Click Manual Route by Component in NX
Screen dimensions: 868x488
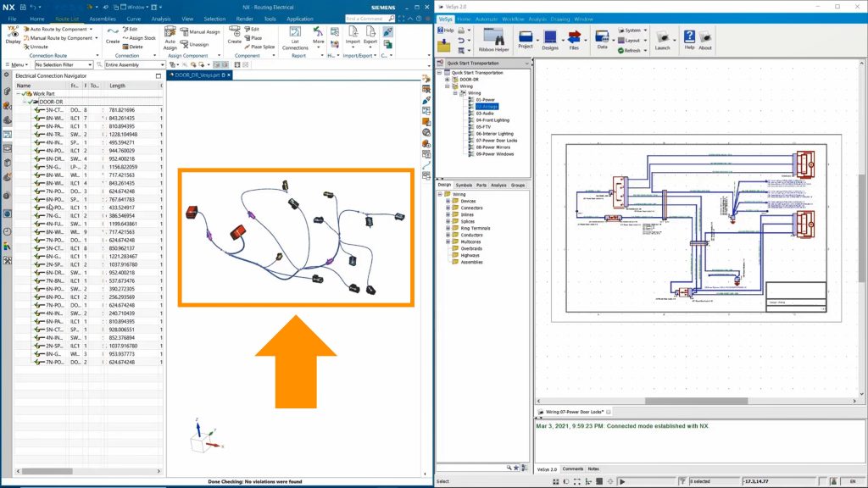(60, 38)
